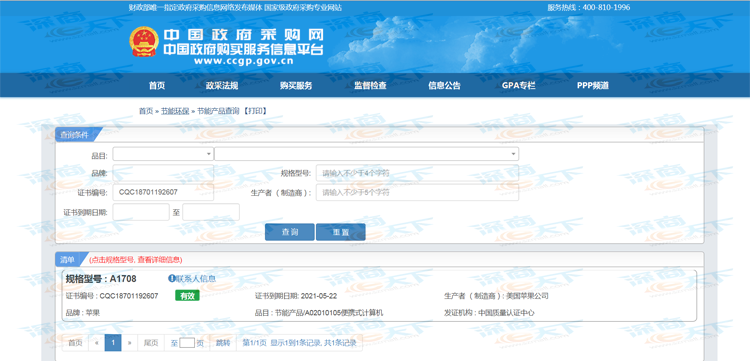This screenshot has width=750, height=361.
Task: Click the 品牌: 苹果 text
Action: 83,313
